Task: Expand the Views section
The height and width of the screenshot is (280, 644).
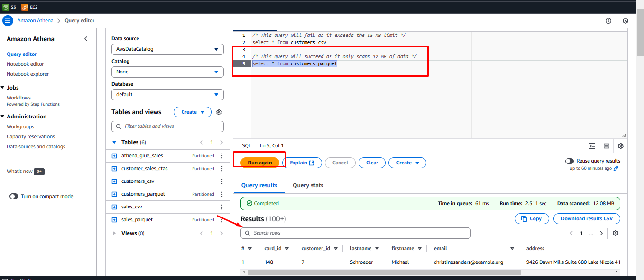Action: click(114, 233)
